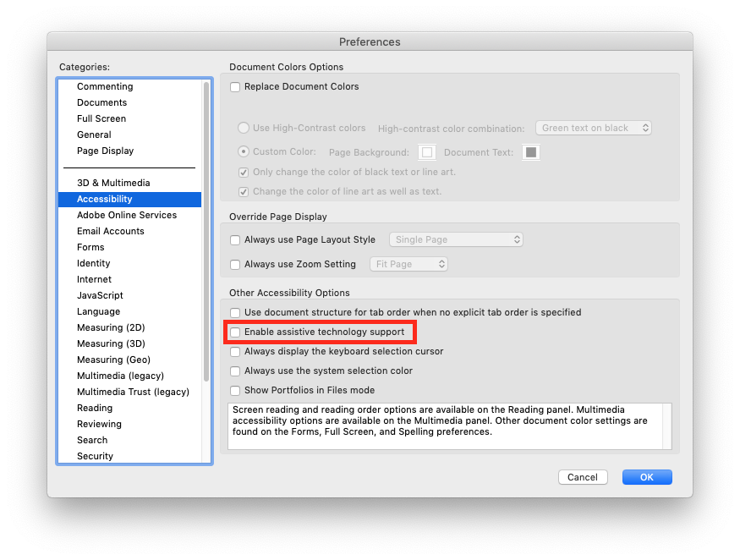Confirm preferences with the OK button
Image resolution: width=740 pixels, height=560 pixels.
coord(646,476)
